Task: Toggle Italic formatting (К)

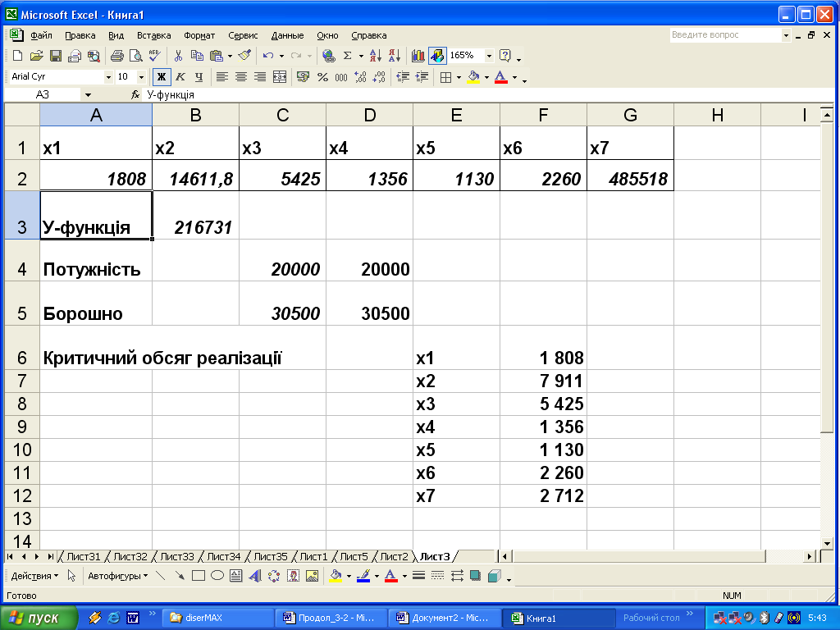Action: point(180,77)
